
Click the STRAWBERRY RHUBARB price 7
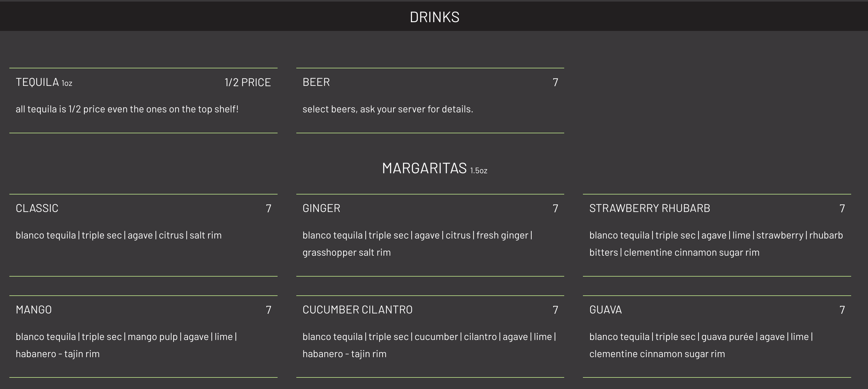[x=842, y=209]
